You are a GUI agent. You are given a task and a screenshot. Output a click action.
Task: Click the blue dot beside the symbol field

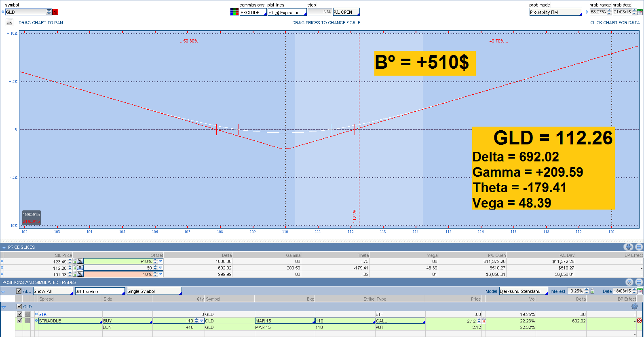(3, 12)
